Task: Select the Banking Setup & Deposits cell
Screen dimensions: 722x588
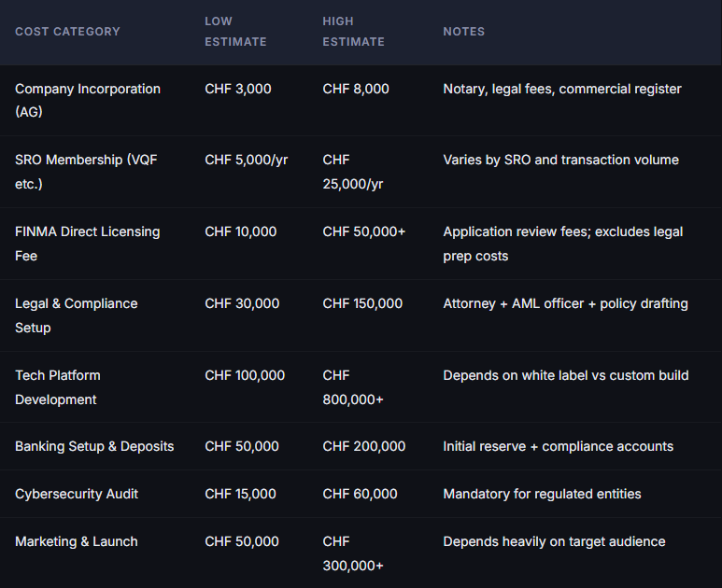Action: pos(94,446)
